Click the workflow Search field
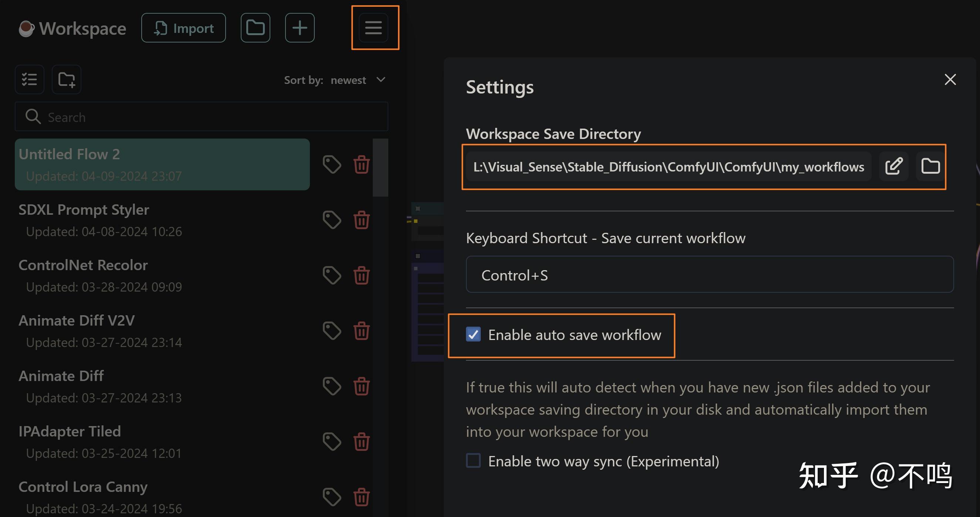The width and height of the screenshot is (980, 517). point(202,117)
